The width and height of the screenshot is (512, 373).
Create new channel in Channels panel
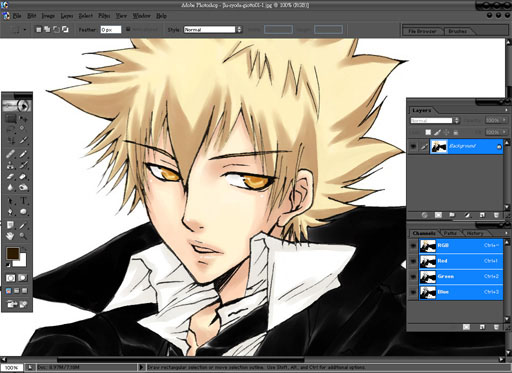pos(482,327)
